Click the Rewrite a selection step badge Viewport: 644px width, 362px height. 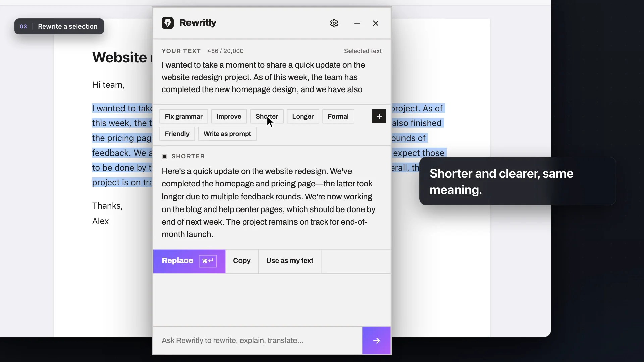(x=59, y=26)
